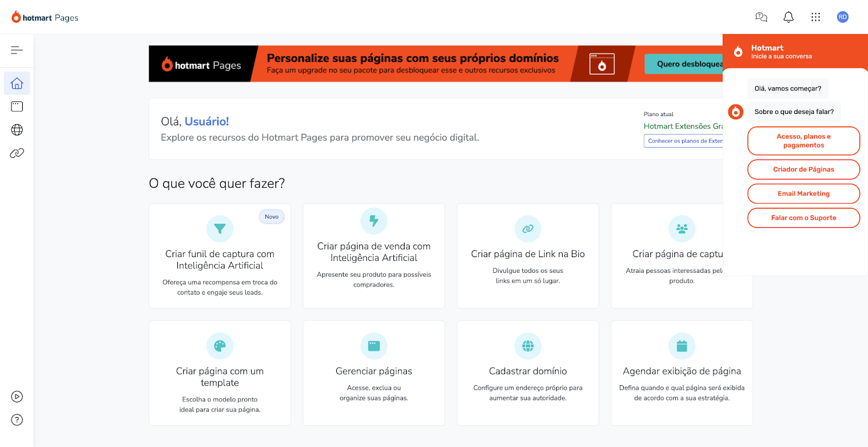Choose Criador de Páginas chat option
The image size is (868, 447).
(x=803, y=169)
